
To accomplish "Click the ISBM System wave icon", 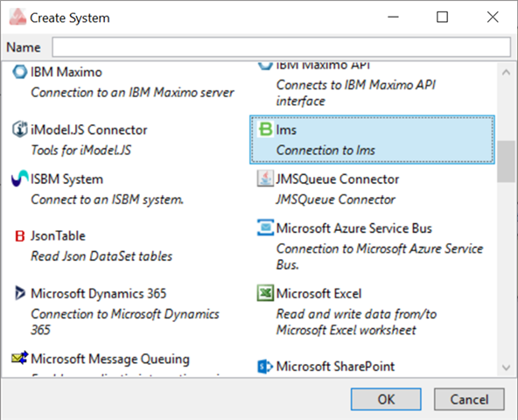I will [19, 178].
